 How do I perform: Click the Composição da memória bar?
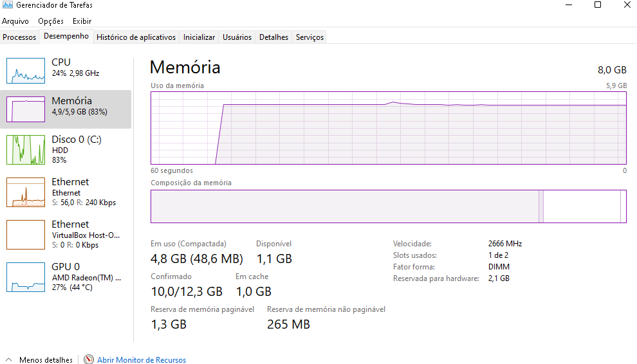pos(389,206)
